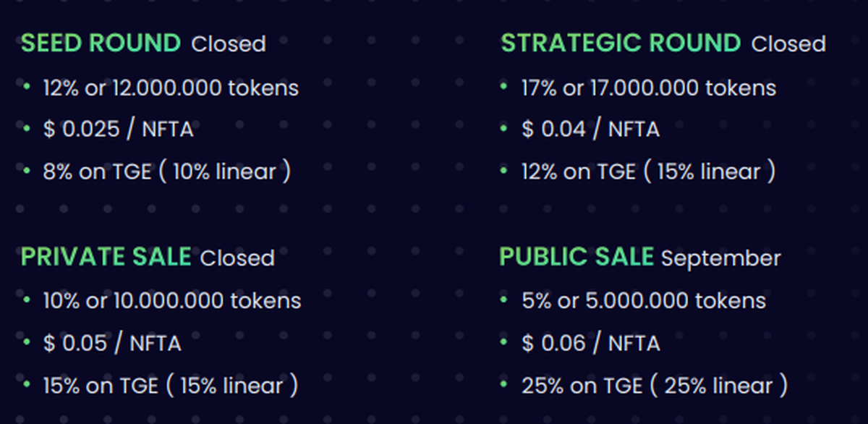
Task: Click the 10% or 10.000.000 tokens line
Action: point(172,300)
